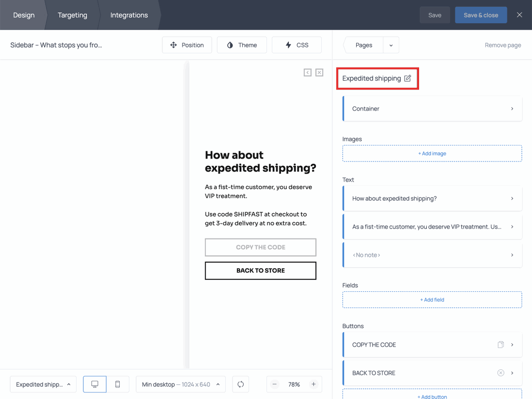Switch to the Targeting tab

[x=72, y=15]
